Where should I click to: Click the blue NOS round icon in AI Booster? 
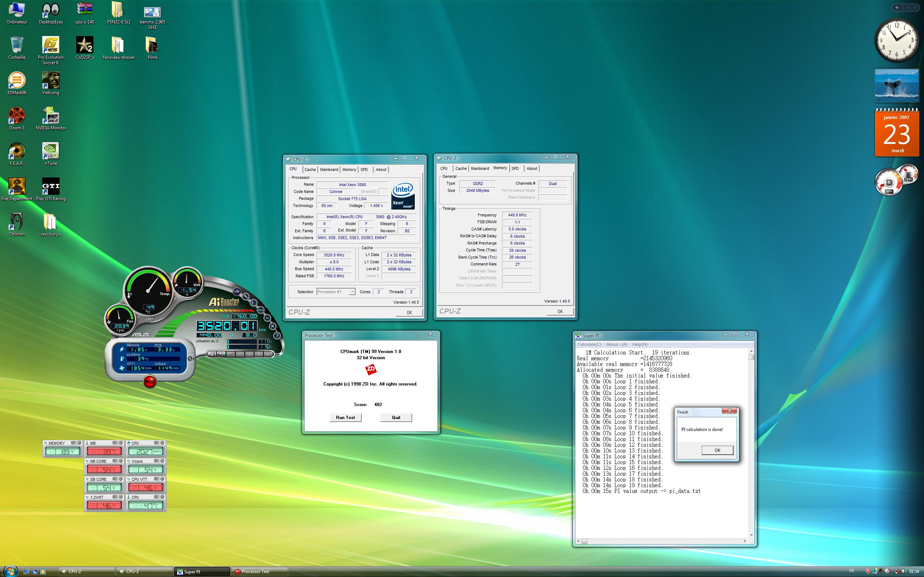[237, 291]
